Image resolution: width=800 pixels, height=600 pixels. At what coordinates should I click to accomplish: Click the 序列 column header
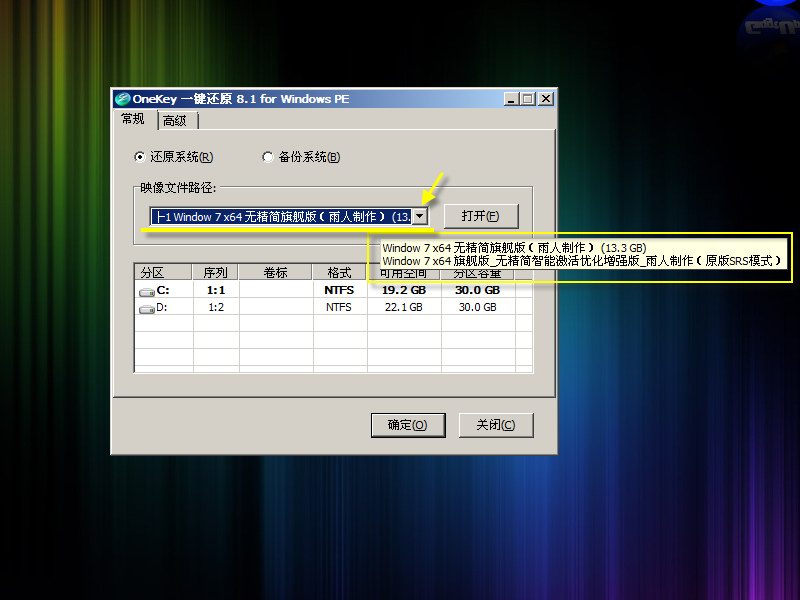coord(215,272)
